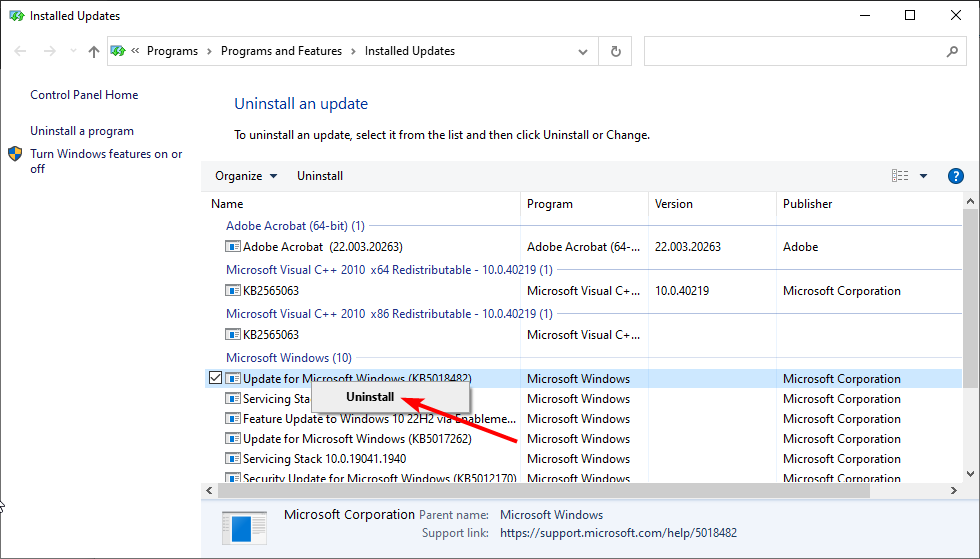Click the icon of update KB5017262
The height and width of the screenshot is (559, 980).
232,438
